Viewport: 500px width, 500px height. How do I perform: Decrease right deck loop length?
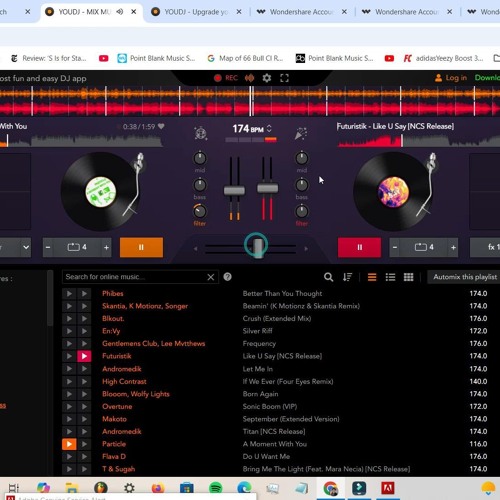395,247
